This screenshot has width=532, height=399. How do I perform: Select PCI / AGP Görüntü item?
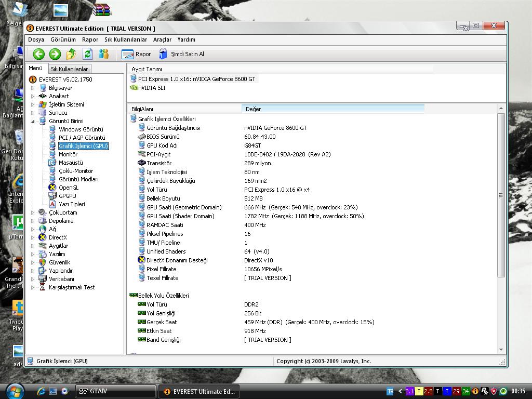pos(82,137)
